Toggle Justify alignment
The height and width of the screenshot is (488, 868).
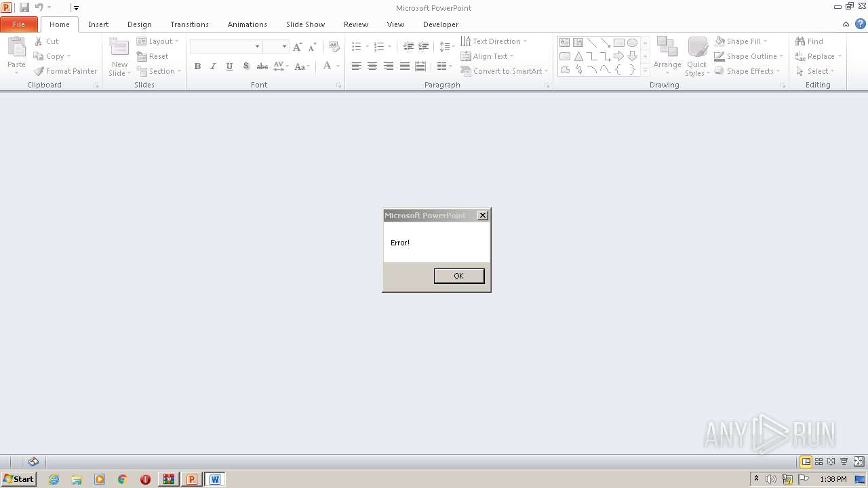tap(405, 66)
